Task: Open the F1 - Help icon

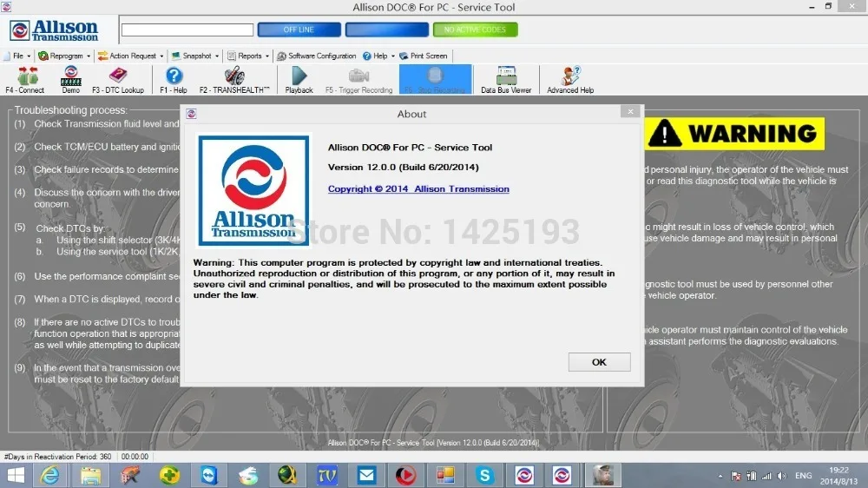Action: (174, 80)
